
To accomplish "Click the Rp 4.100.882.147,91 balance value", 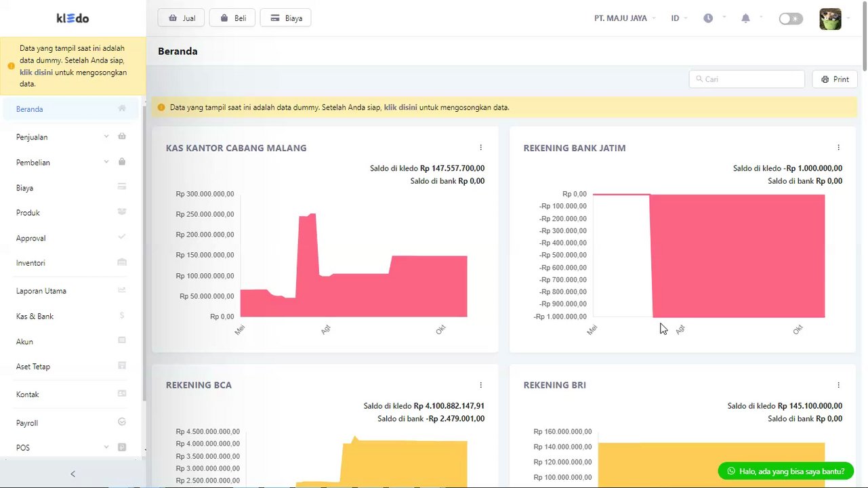I will (x=449, y=406).
